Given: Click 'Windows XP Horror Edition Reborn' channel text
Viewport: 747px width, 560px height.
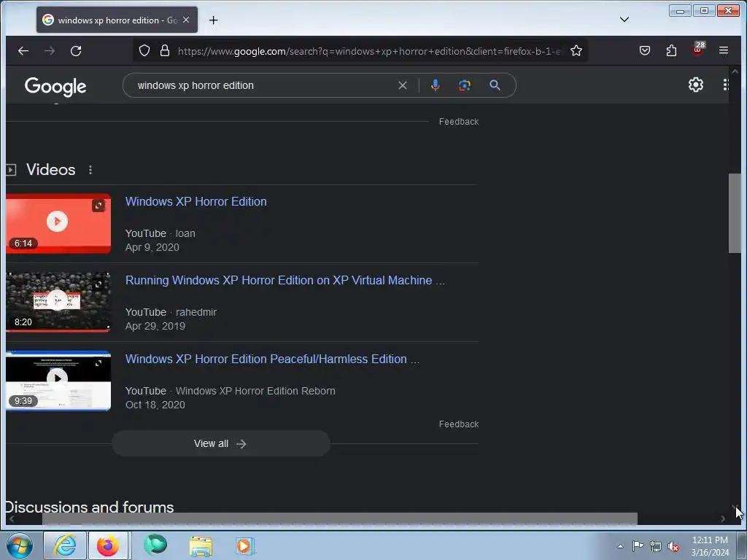Looking at the screenshot, I should coord(255,391).
